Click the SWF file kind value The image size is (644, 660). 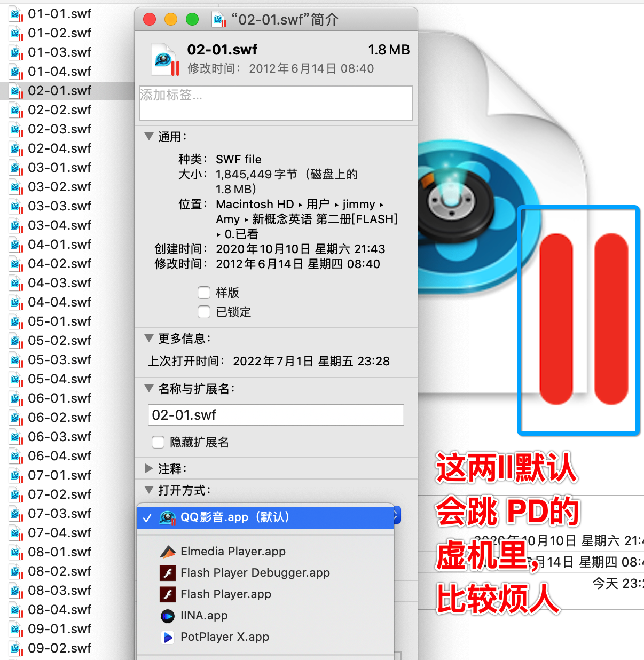pos(239,159)
